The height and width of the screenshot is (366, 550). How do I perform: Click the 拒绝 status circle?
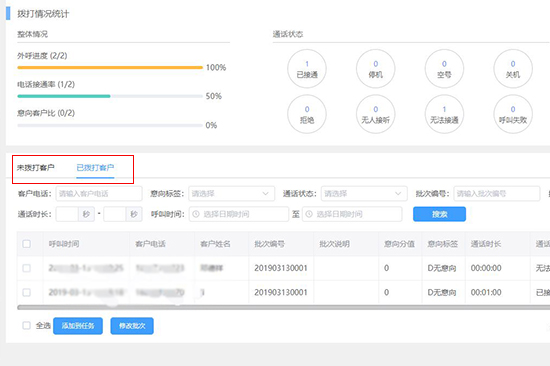click(x=307, y=114)
